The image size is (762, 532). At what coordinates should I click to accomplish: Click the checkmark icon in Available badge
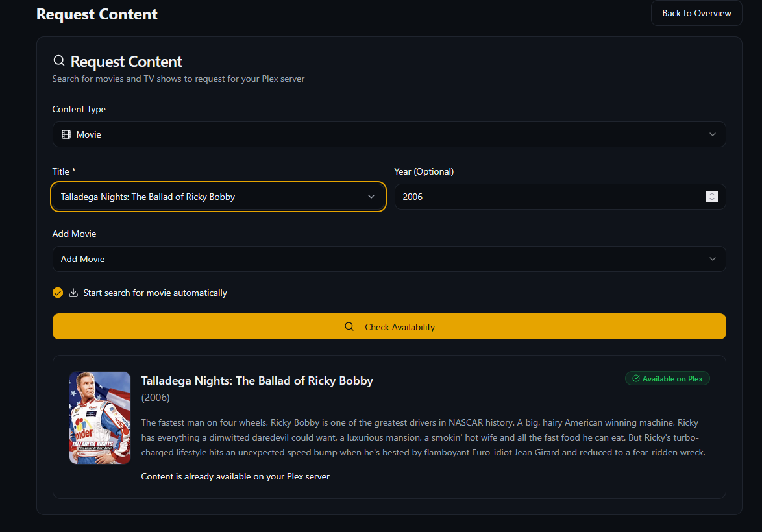[x=635, y=378]
